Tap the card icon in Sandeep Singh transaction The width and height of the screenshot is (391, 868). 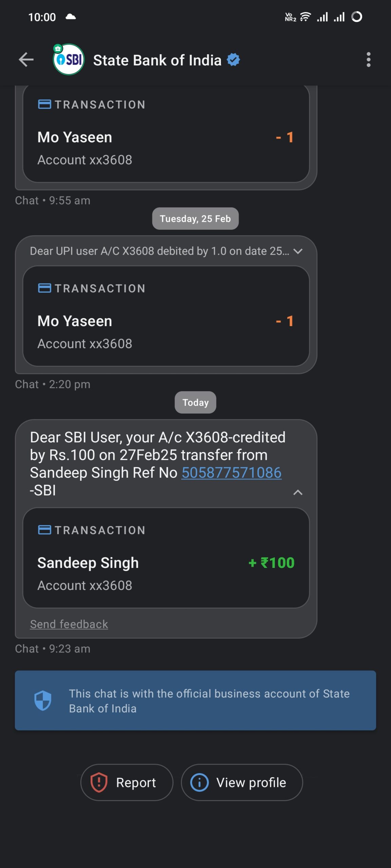point(44,530)
